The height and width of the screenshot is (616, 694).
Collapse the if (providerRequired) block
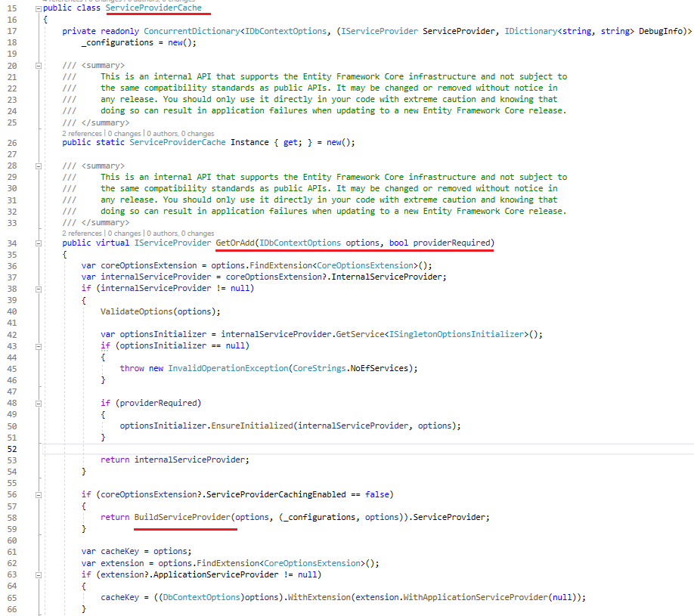[x=38, y=403]
